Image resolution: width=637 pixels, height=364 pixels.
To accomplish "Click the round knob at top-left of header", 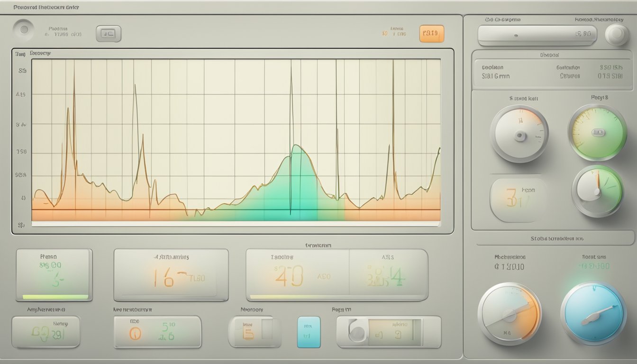I will pos(24,29).
